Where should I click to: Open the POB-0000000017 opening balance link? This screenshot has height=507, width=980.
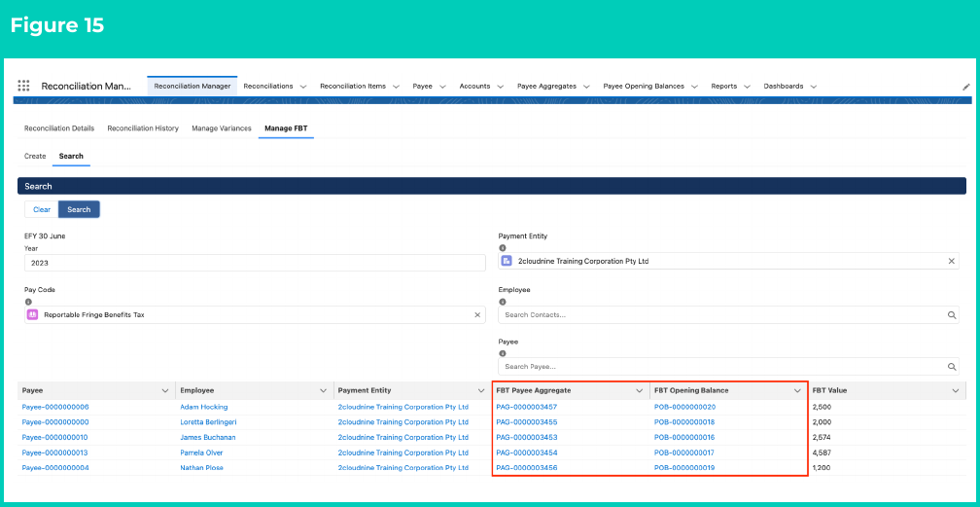pyautogui.click(x=684, y=453)
